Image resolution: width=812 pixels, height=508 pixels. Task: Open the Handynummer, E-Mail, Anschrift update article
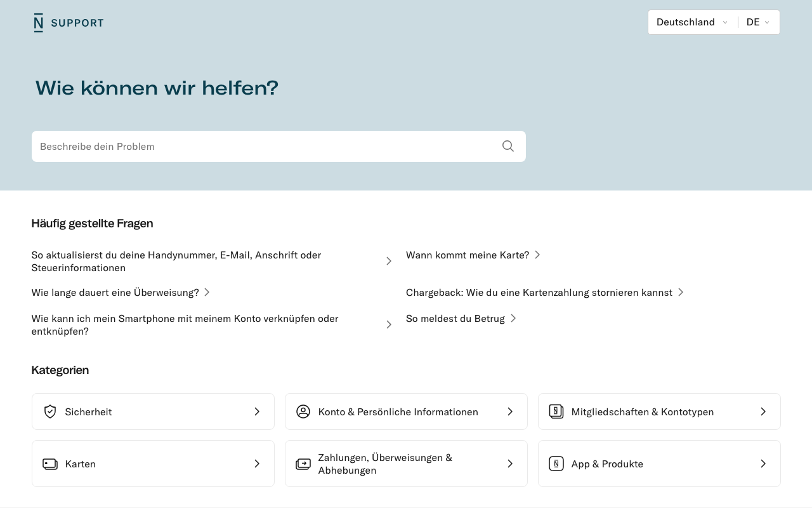coord(212,261)
